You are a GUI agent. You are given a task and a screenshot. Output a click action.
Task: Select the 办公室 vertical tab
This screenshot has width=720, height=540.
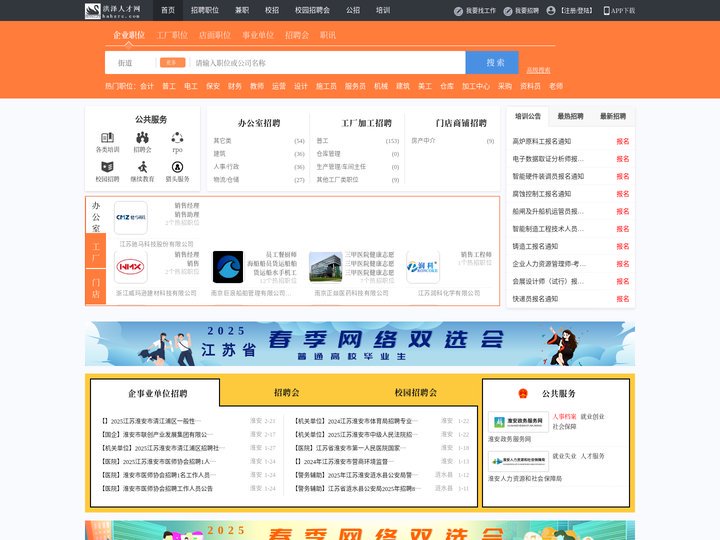96,216
